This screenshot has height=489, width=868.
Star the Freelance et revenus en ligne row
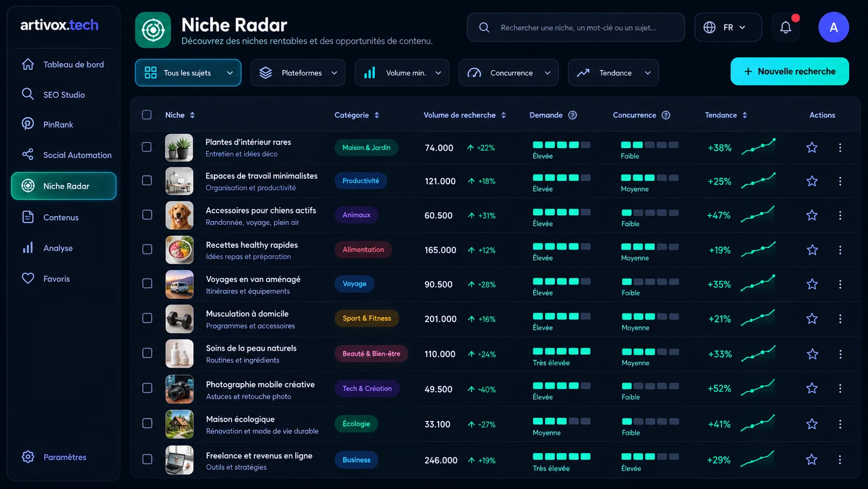coord(811,459)
